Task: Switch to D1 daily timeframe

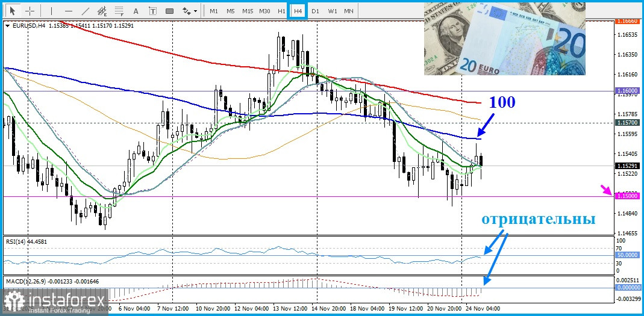Action: click(x=315, y=11)
